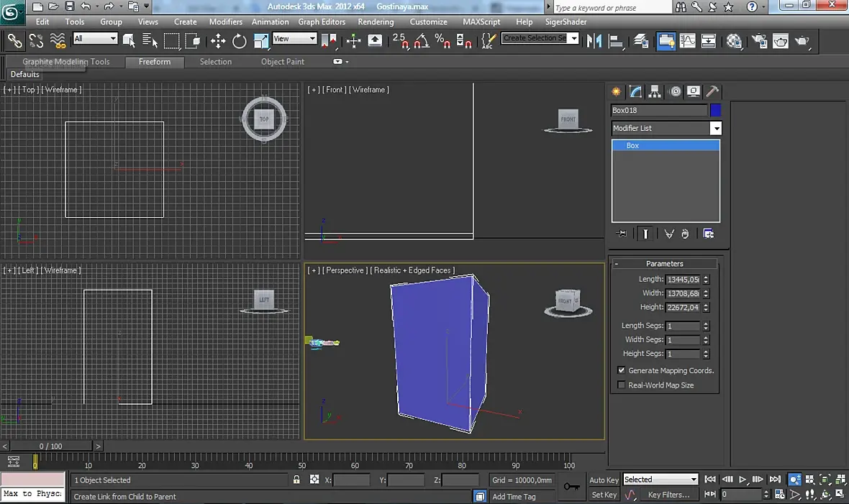
Task: Open the Curve Editor from the toolbar
Action: point(688,41)
